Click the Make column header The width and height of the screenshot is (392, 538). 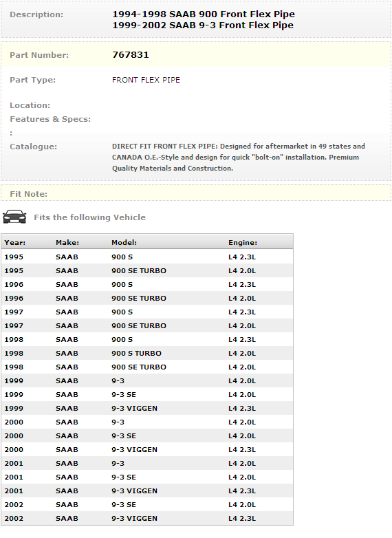coord(67,243)
